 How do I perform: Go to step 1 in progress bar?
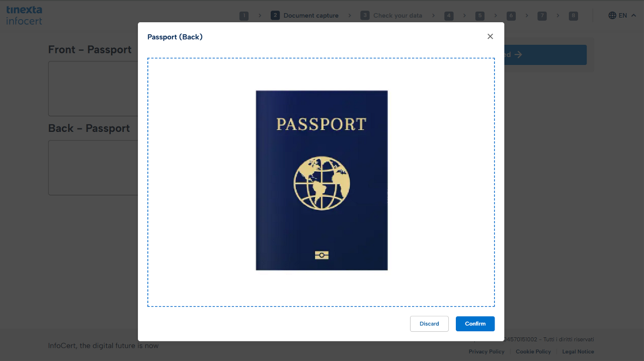[244, 16]
